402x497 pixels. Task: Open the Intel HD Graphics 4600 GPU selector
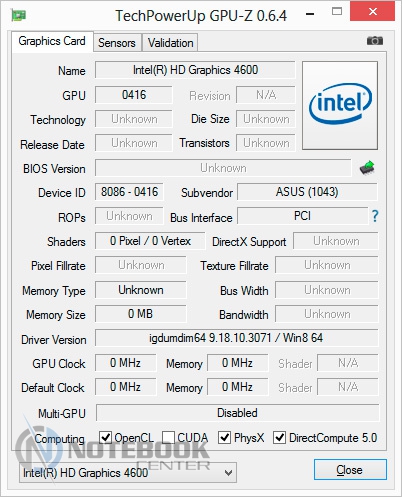tap(128, 473)
